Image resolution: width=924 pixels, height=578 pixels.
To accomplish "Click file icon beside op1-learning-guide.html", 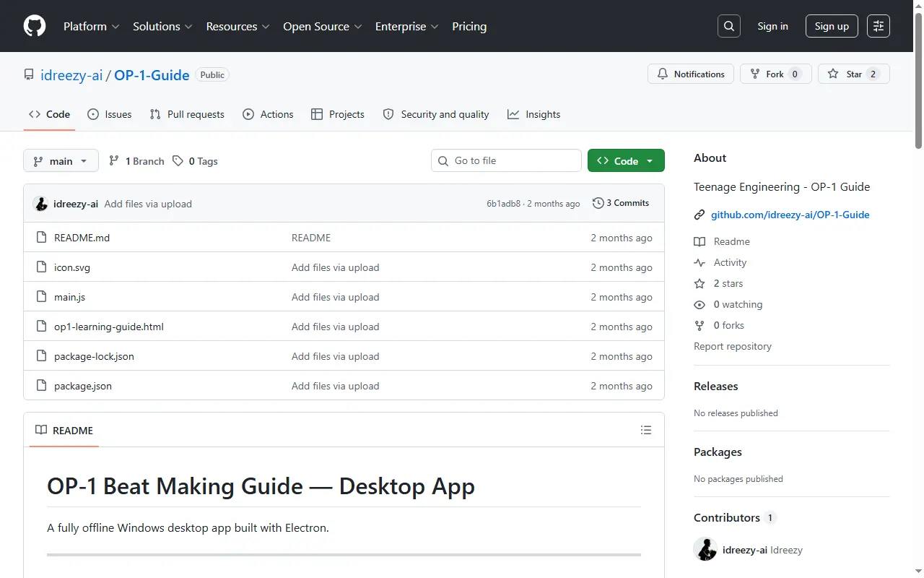I will coord(41,327).
